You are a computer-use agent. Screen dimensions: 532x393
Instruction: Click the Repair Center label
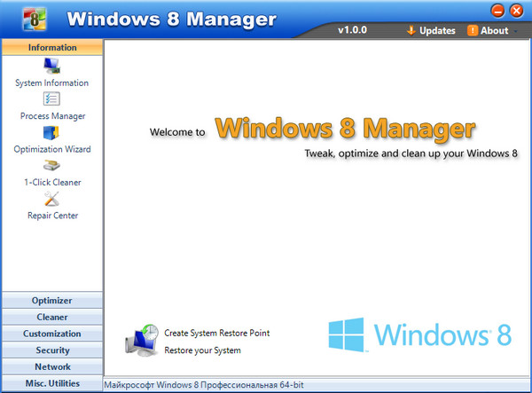(x=52, y=216)
